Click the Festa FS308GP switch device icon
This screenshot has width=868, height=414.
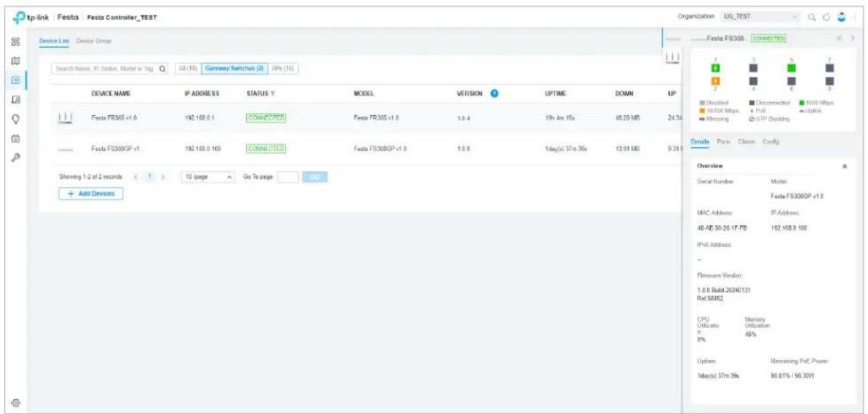tap(65, 149)
